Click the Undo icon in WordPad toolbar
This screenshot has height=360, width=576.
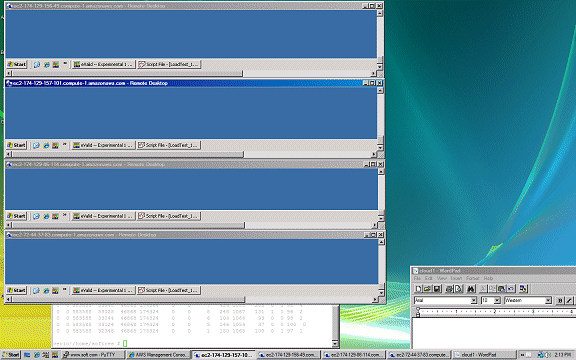coord(511,289)
